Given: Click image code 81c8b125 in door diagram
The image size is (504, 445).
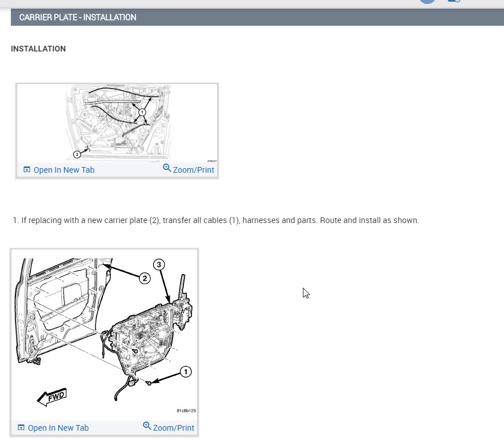Looking at the screenshot, I should [186, 411].
